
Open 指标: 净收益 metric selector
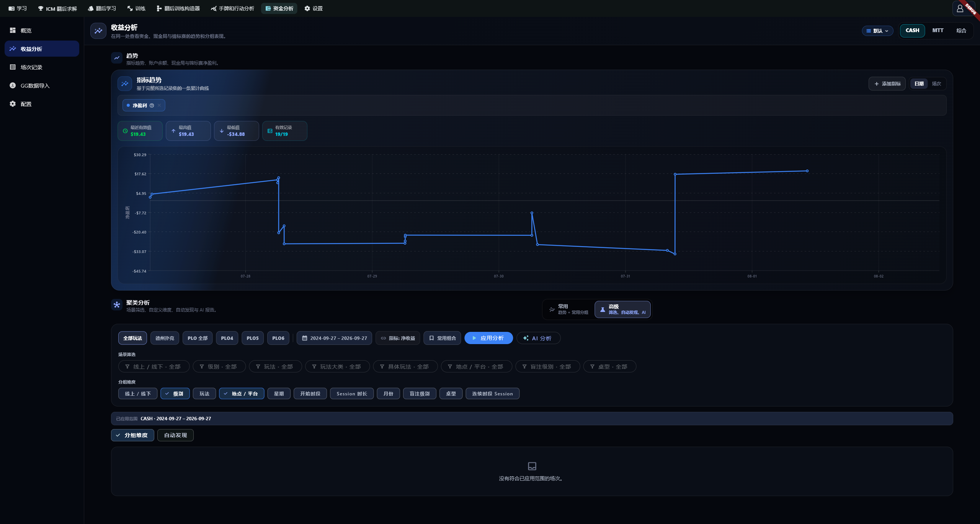[398, 338]
